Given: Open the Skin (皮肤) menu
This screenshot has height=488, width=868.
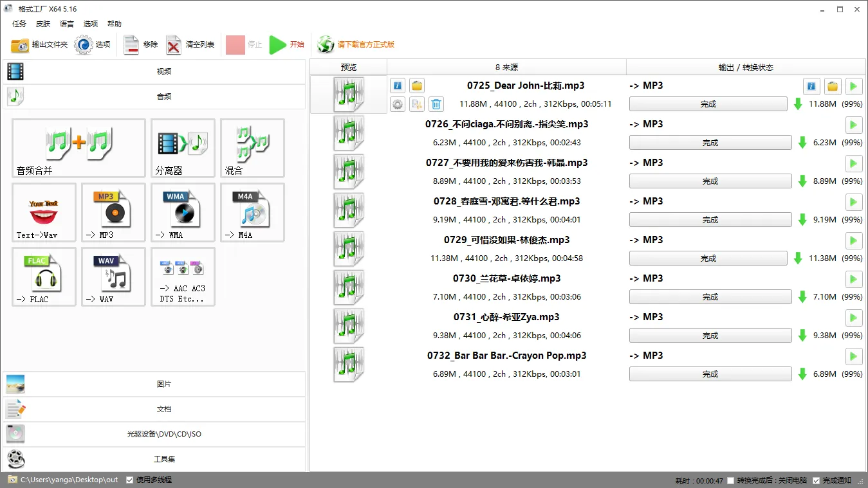Looking at the screenshot, I should tap(43, 24).
